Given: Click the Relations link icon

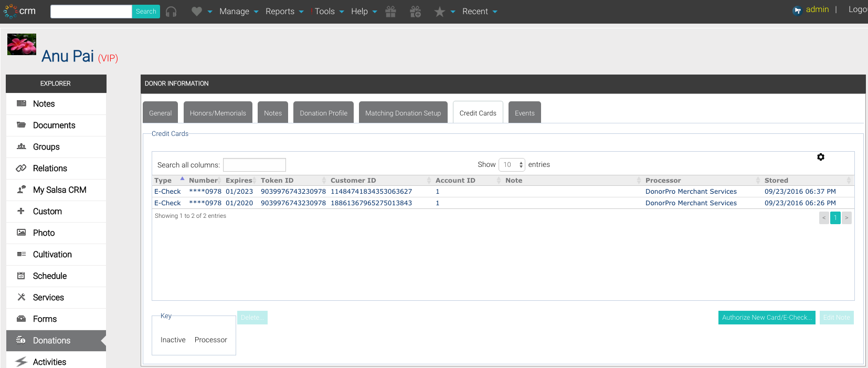Looking at the screenshot, I should (22, 168).
